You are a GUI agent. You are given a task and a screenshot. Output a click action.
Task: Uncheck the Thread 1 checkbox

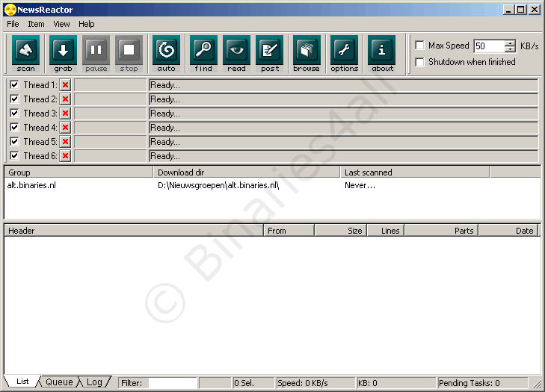coord(14,84)
